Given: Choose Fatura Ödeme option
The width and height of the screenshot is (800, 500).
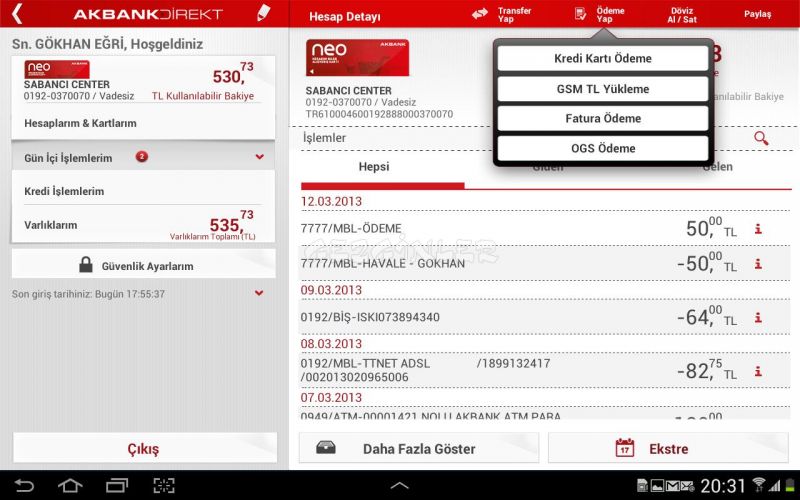Looking at the screenshot, I should click(603, 118).
